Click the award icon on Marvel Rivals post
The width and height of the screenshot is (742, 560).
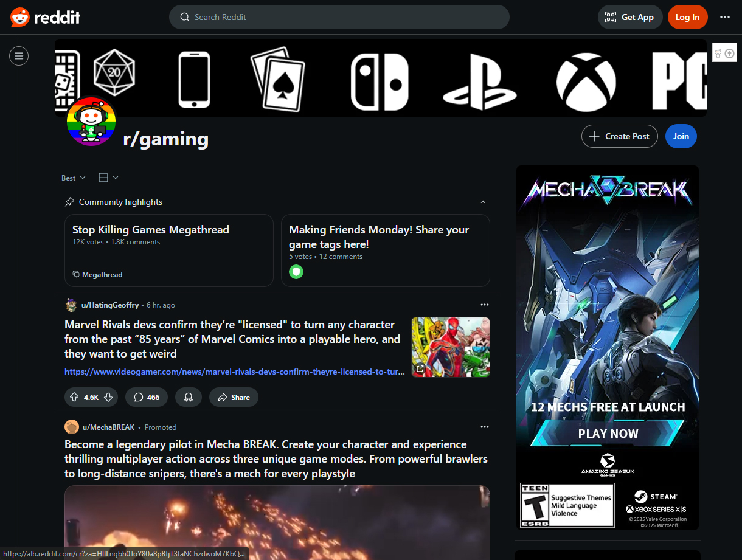pyautogui.click(x=189, y=397)
